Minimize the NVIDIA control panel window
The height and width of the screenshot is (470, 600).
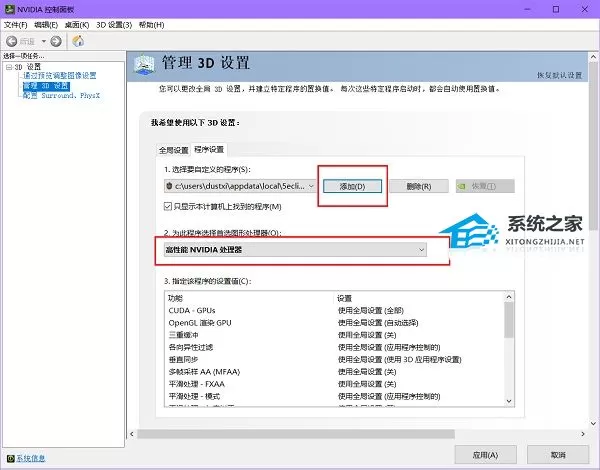pyautogui.click(x=527, y=9)
